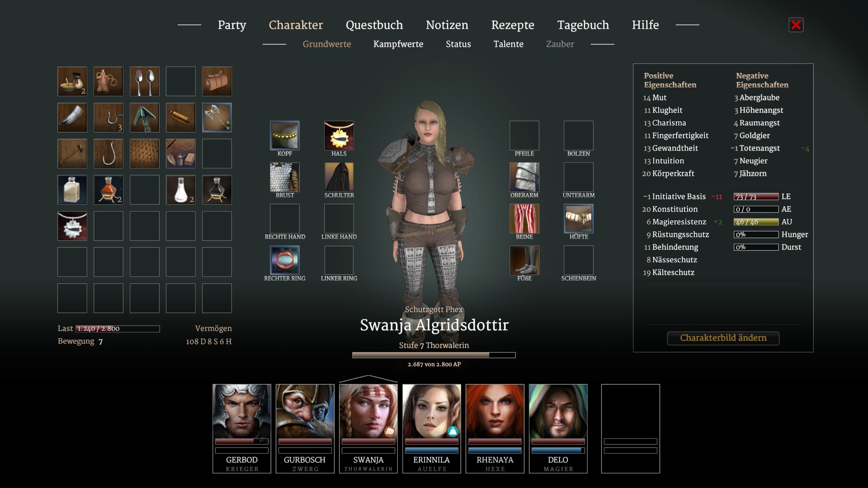
Task: Select the scale armor piece item
Action: 144,154
